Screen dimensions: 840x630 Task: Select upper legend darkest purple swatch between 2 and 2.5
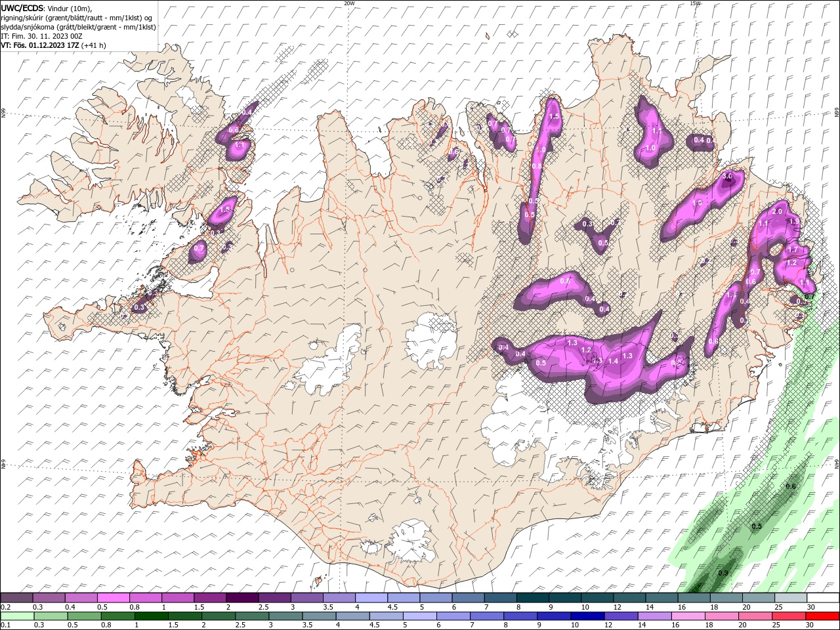tap(241, 598)
